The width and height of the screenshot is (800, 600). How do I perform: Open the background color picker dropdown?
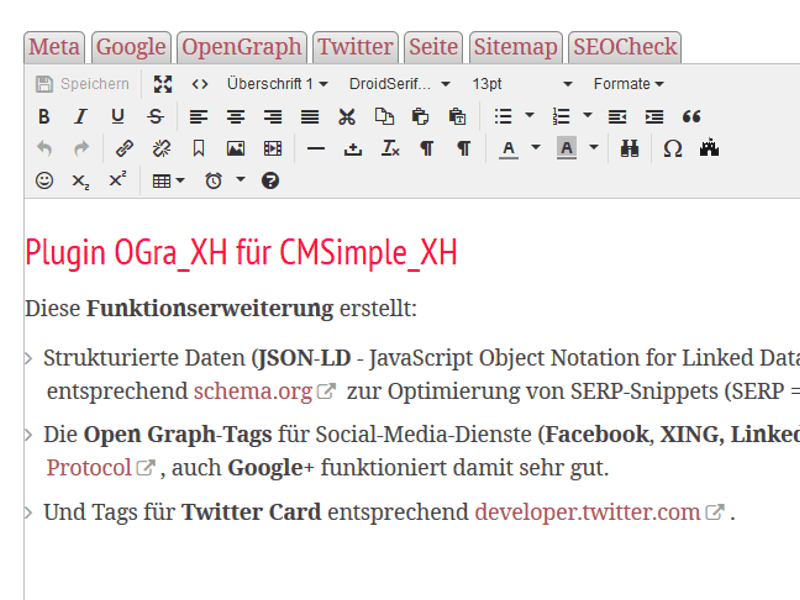(594, 148)
